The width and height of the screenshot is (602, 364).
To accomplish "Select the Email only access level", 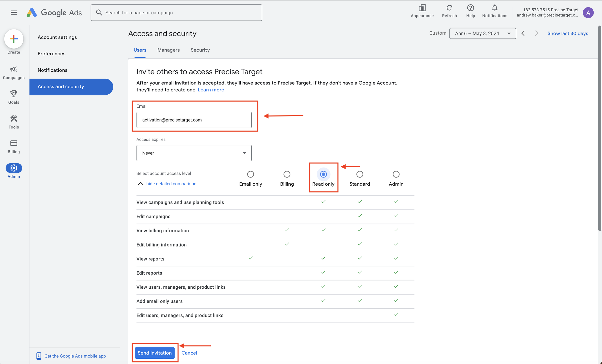I will tap(250, 174).
